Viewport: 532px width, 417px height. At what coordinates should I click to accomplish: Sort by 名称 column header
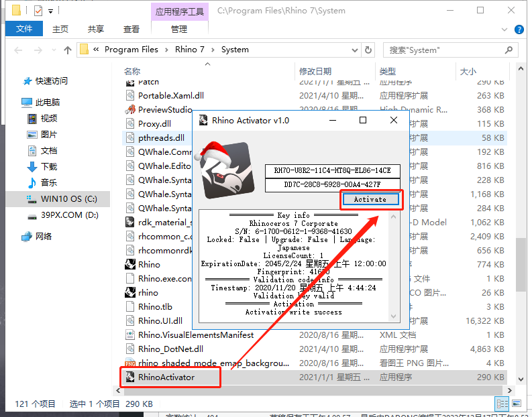132,71
